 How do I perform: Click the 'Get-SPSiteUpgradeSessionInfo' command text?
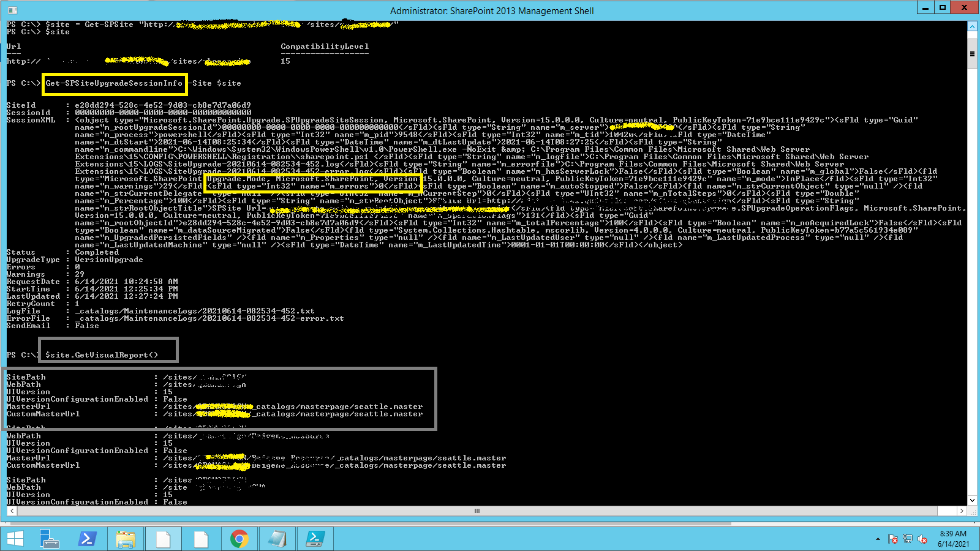tap(114, 83)
